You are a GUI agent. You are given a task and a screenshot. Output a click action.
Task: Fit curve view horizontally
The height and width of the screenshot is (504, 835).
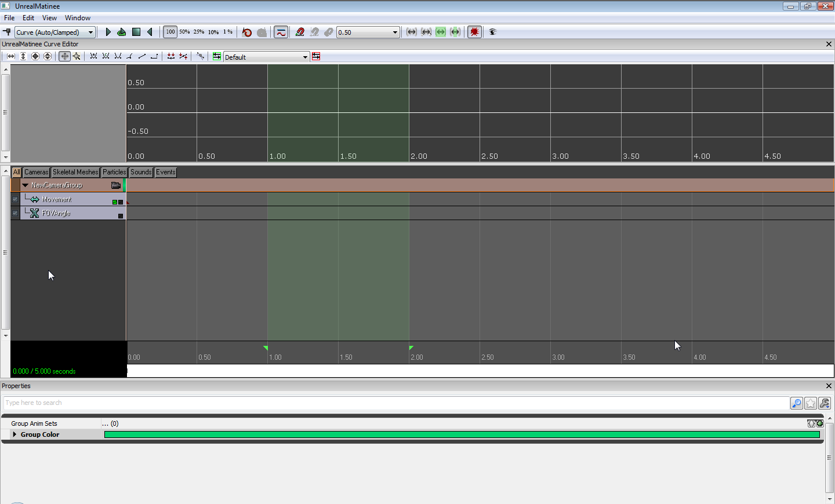coord(11,56)
